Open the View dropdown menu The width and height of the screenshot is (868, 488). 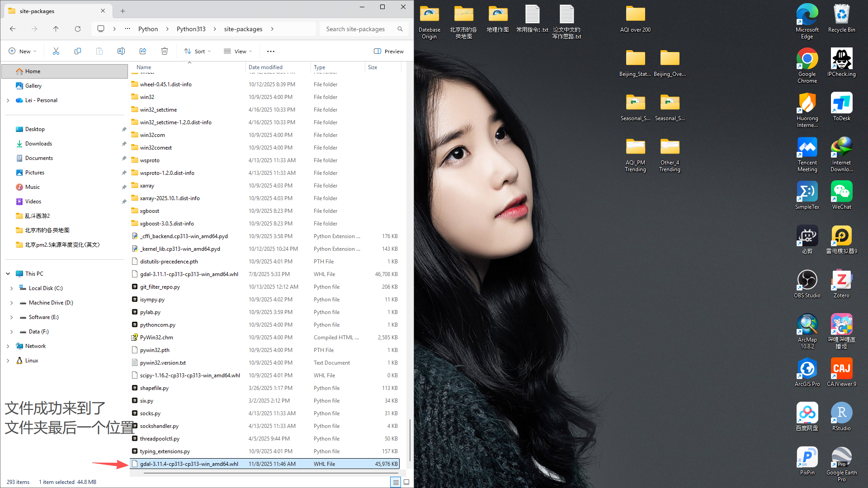238,52
